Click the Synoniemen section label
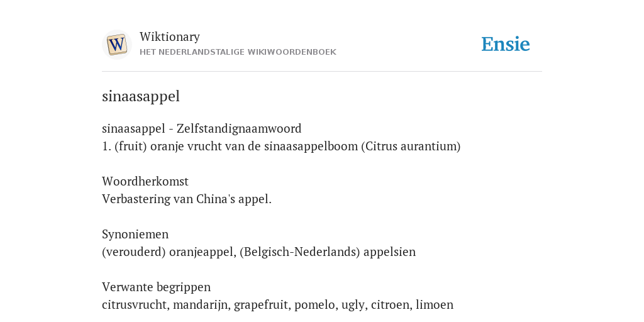This screenshot has height=322, width=644. [x=135, y=234]
